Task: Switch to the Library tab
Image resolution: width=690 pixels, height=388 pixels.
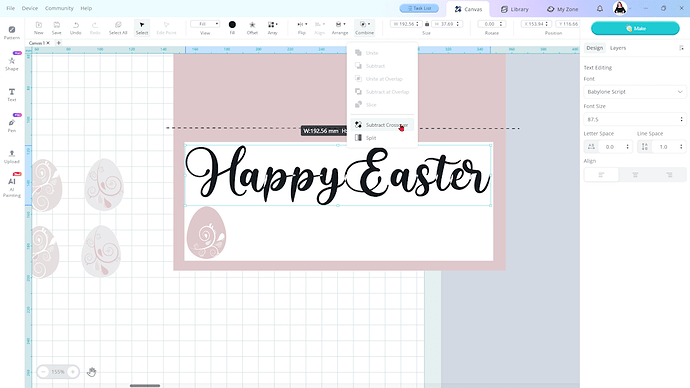Action: (514, 9)
